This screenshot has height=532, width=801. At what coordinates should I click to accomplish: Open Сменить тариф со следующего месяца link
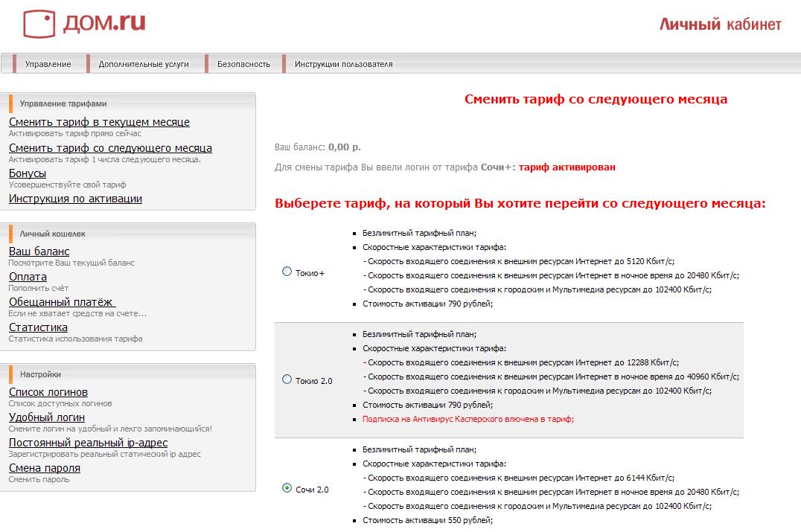pyautogui.click(x=110, y=148)
